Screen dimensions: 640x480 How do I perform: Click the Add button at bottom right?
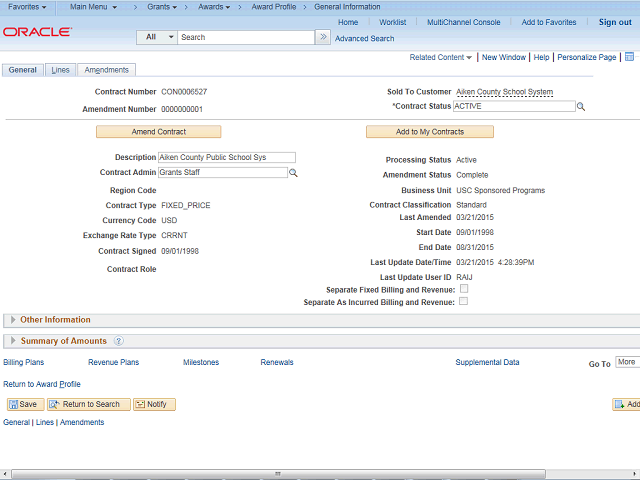pyautogui.click(x=627, y=404)
